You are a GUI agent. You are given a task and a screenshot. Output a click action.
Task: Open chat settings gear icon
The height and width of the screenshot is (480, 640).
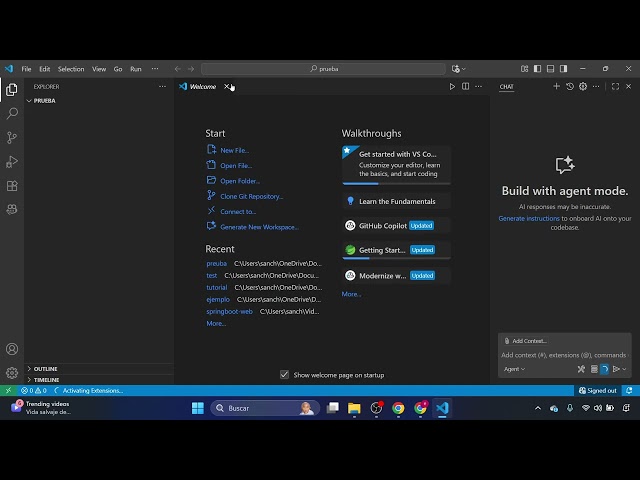pos(583,87)
